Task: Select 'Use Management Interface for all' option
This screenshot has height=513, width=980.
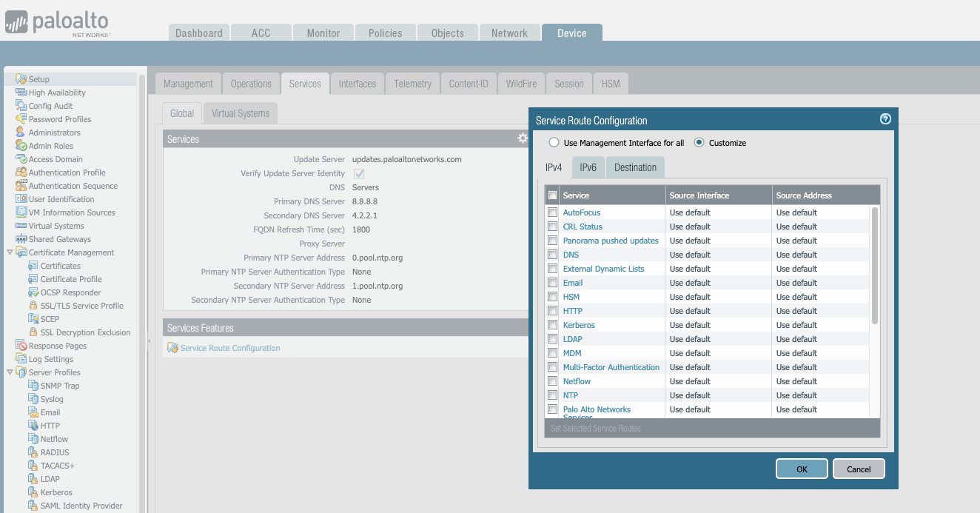Action: point(554,143)
